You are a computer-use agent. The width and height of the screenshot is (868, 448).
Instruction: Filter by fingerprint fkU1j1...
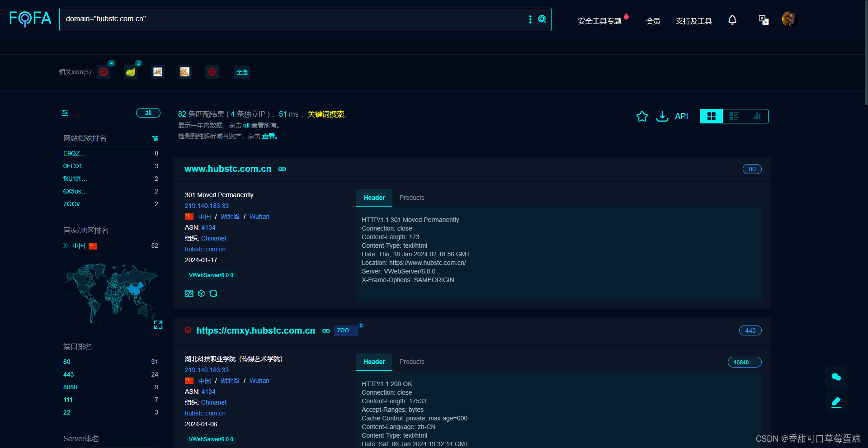click(x=75, y=179)
